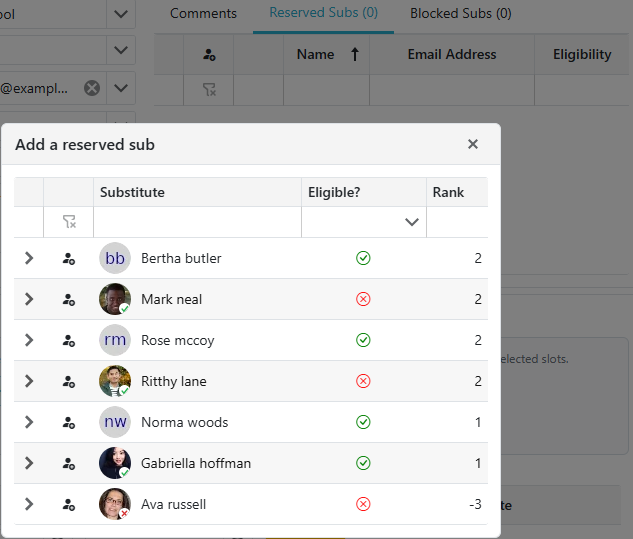This screenshot has height=539, width=633.
Task: Click Rose mccoy rm avatar
Action: 115,340
